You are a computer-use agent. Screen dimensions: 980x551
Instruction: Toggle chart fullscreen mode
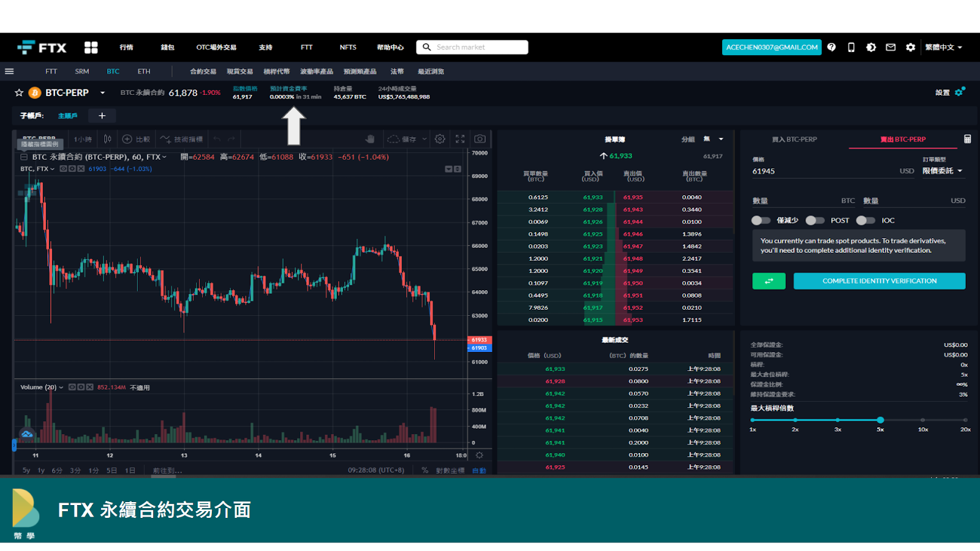[460, 139]
